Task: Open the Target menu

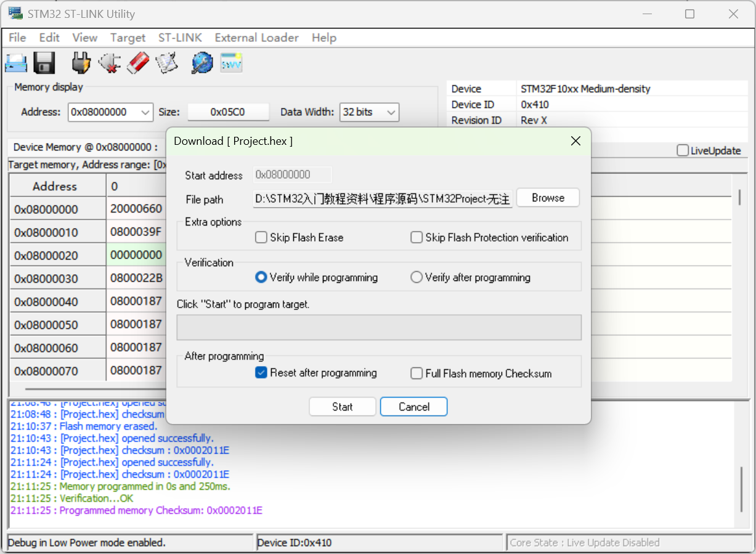Action: coord(128,38)
